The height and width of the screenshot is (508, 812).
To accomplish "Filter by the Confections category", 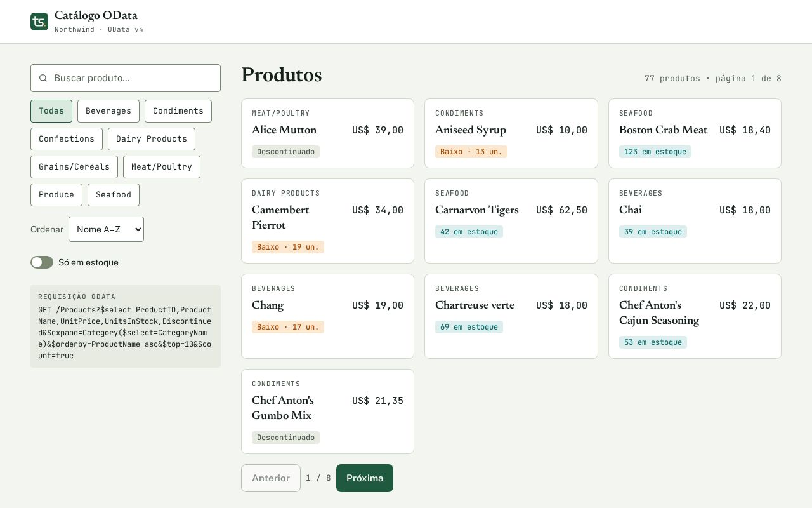I will point(67,139).
